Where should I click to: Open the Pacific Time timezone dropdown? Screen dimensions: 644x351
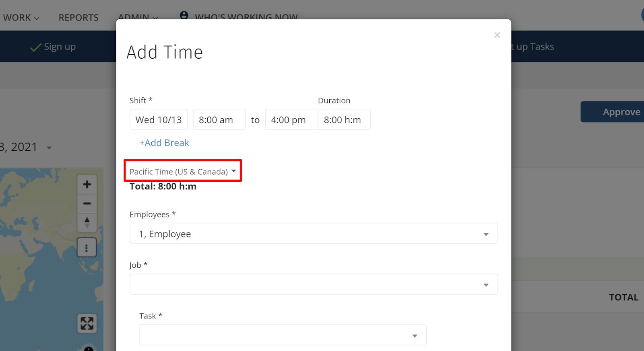183,172
